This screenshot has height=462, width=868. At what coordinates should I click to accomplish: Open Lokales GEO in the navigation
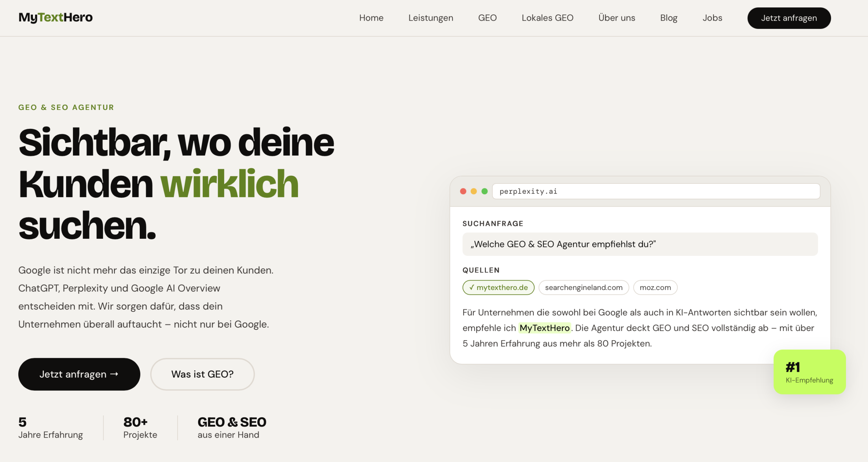click(x=547, y=18)
